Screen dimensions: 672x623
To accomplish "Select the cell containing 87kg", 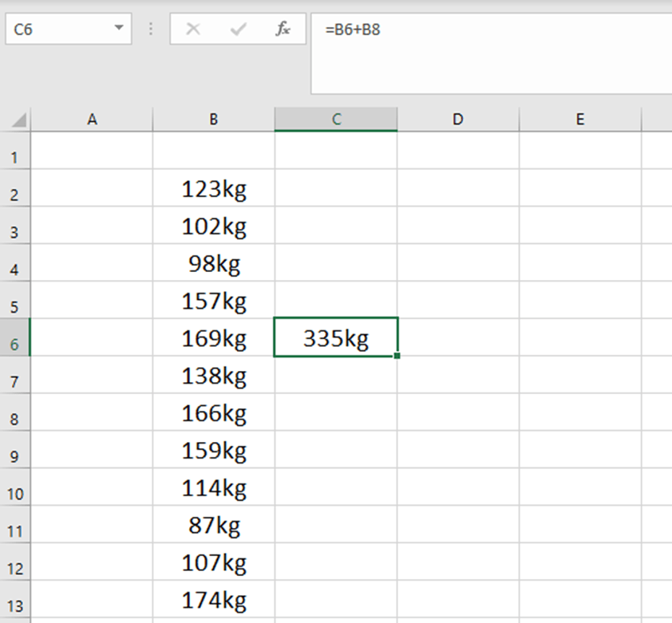I will click(x=212, y=525).
